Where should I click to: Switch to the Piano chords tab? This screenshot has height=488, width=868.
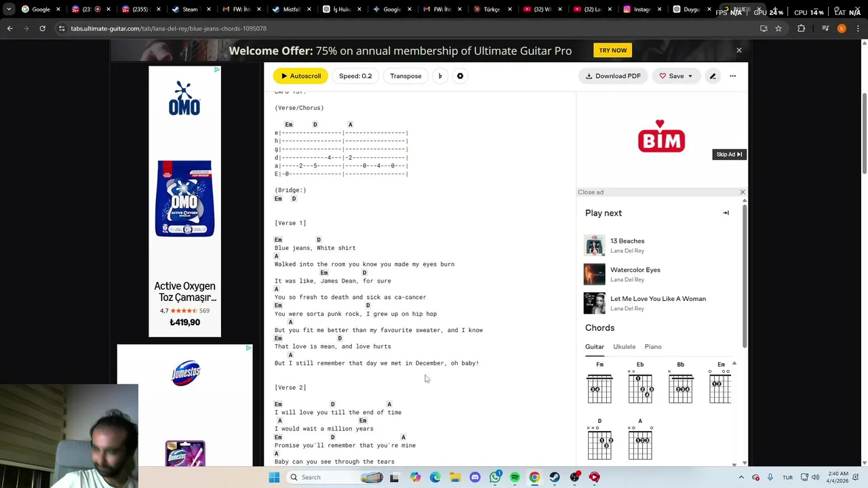click(653, 347)
